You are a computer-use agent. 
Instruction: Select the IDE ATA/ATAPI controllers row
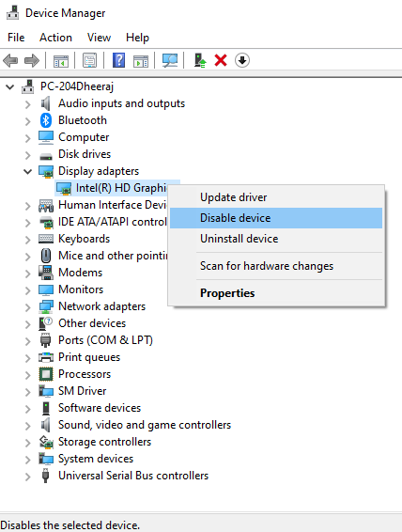coord(113,222)
